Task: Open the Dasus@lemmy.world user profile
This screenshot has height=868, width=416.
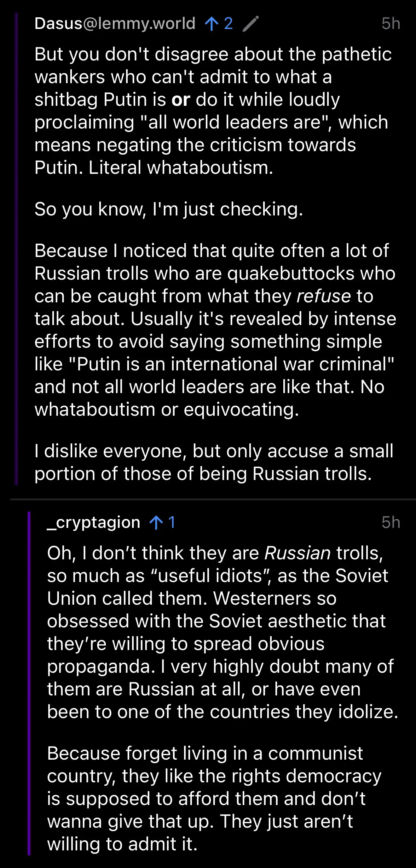Action: [115, 24]
